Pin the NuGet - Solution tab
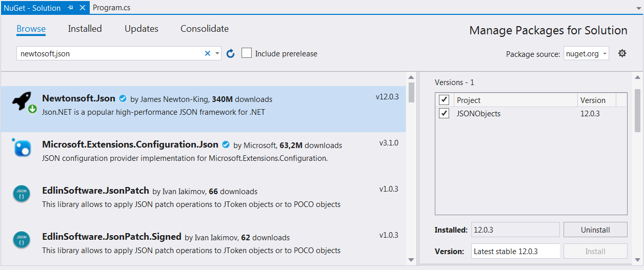Screen dimensions: 644x270 tap(71, 8)
